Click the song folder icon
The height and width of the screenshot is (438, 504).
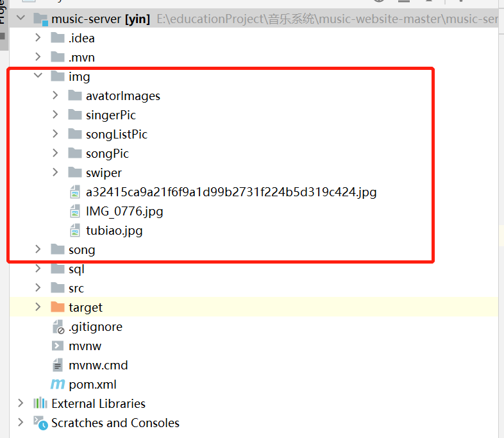click(x=58, y=249)
